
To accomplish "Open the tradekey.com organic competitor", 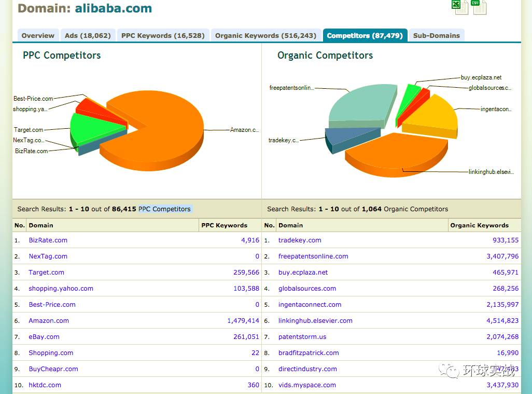I will click(x=300, y=240).
